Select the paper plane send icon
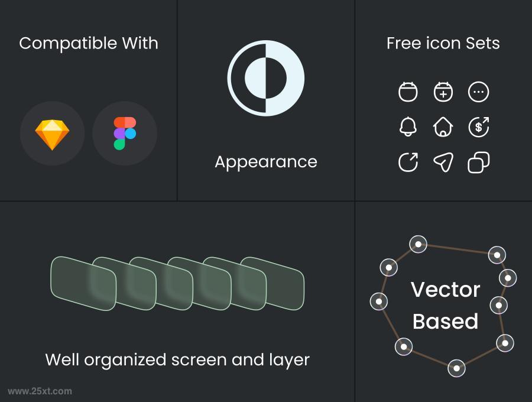The width and height of the screenshot is (532, 402). (x=443, y=162)
